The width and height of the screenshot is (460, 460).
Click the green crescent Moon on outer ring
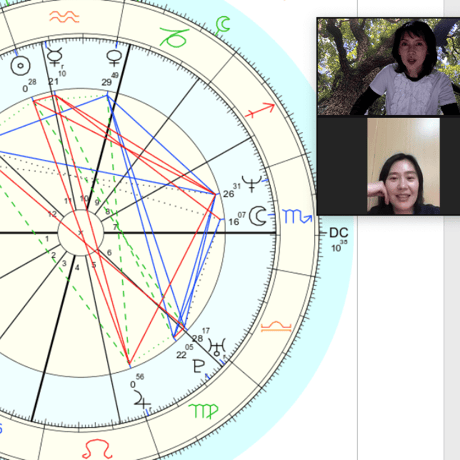[222, 24]
